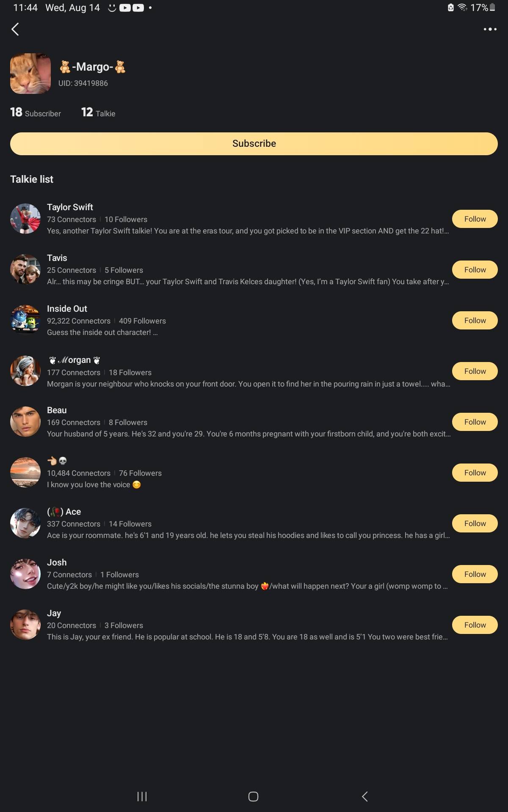Open the three-dot more options menu
The image size is (508, 812).
(x=490, y=29)
